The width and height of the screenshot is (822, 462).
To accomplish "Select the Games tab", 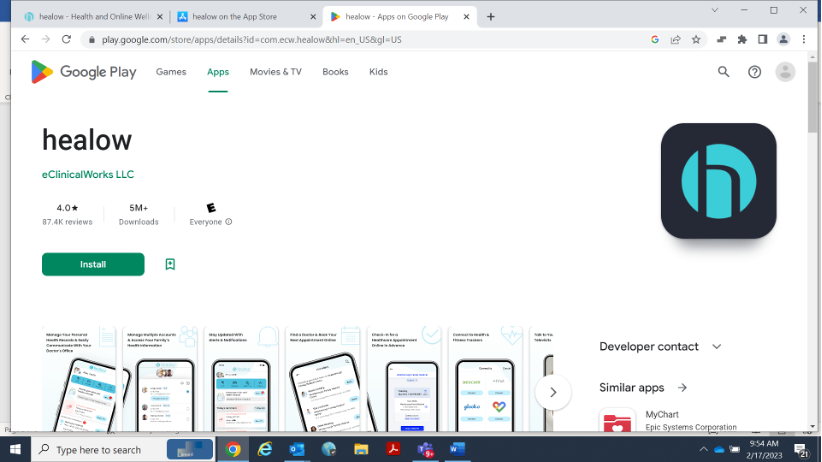I will [x=171, y=72].
